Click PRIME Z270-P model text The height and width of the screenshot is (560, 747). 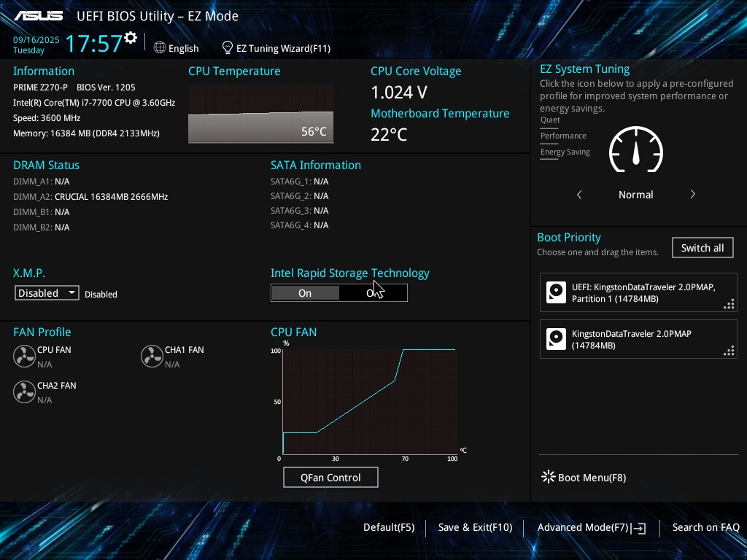click(40, 87)
